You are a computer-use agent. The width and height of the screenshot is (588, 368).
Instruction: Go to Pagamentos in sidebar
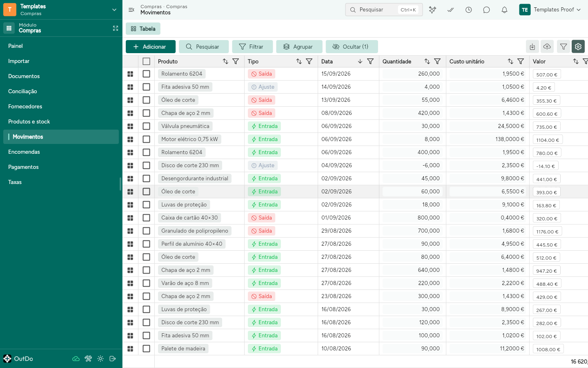(61, 167)
